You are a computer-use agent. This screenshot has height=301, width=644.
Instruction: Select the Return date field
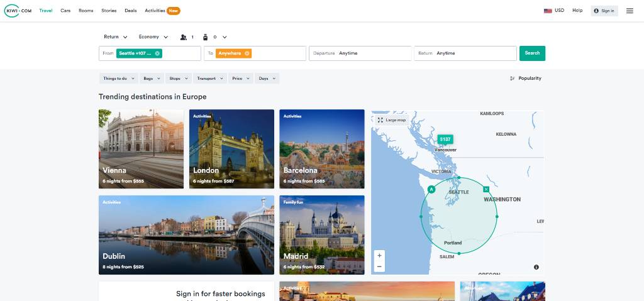(465, 53)
